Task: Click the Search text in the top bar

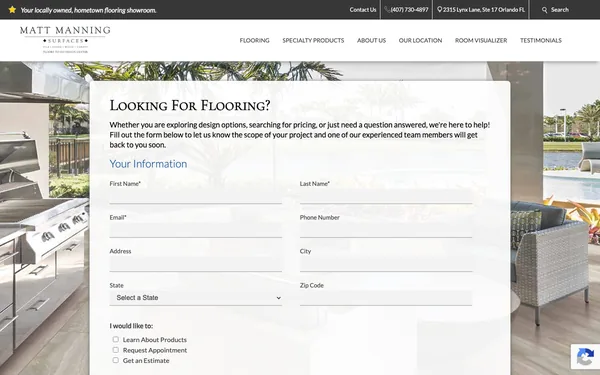Action: [x=560, y=10]
